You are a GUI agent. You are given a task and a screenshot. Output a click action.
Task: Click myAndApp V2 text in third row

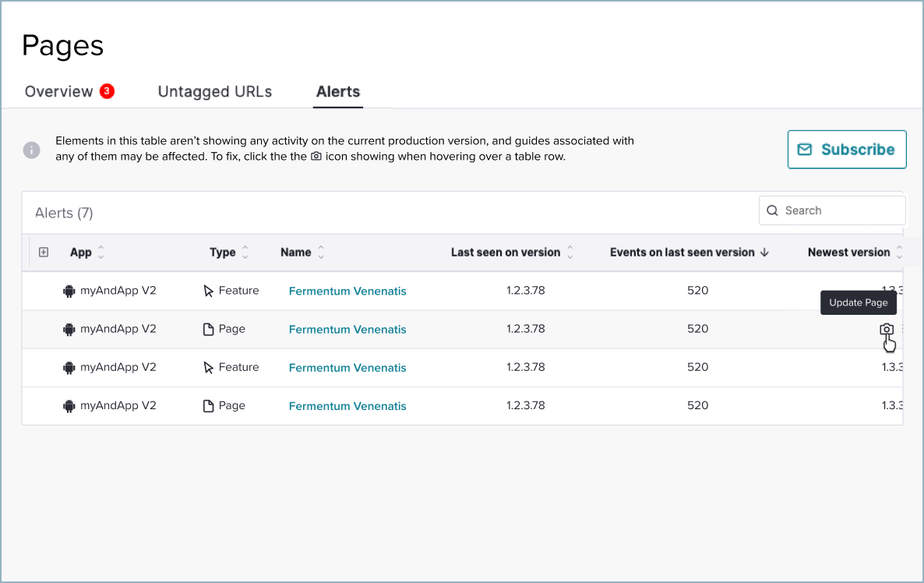click(x=118, y=366)
